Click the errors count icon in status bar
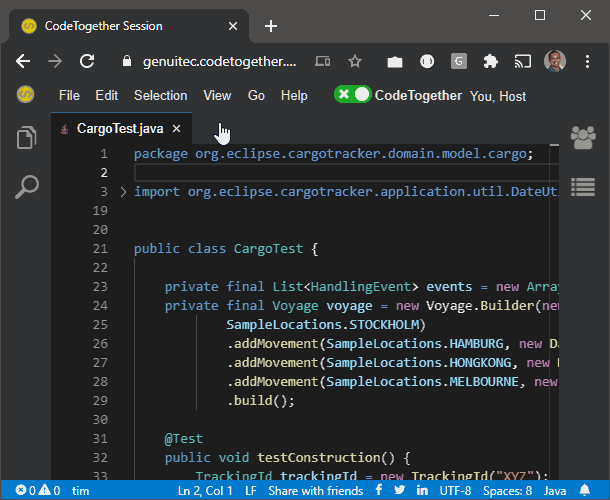 pos(21,490)
